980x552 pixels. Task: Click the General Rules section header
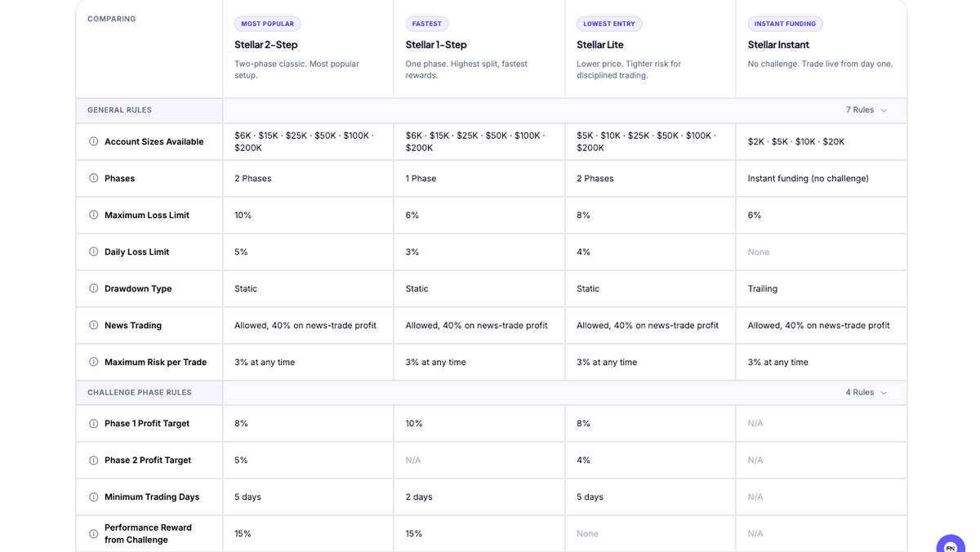[119, 110]
